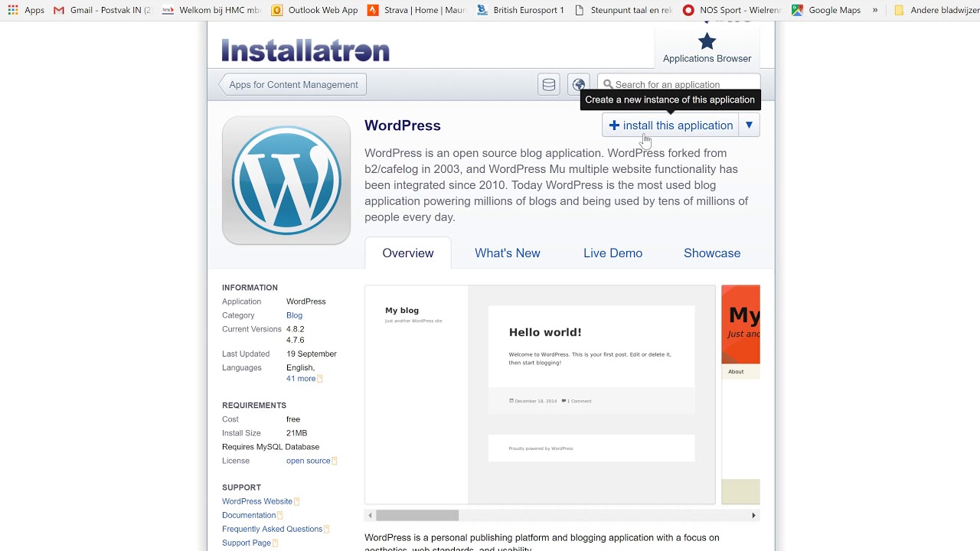The width and height of the screenshot is (980, 551).
Task: Click the Blog category link
Action: [x=294, y=315]
